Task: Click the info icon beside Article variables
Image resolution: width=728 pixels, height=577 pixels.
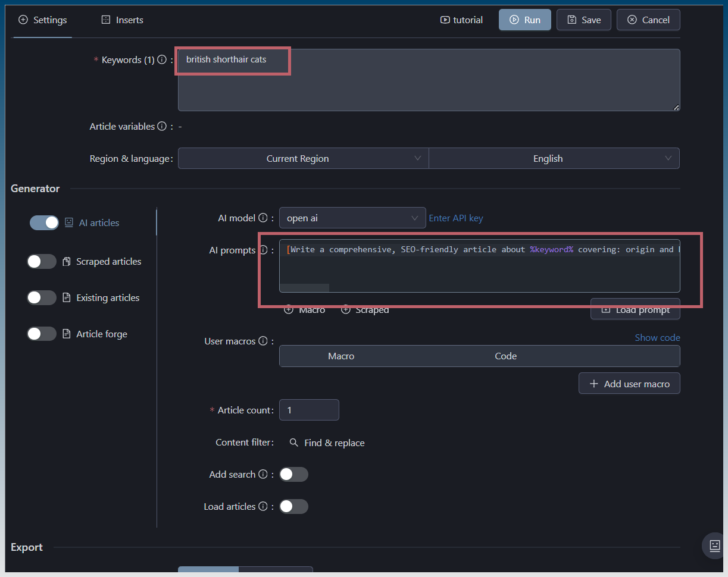Action: pos(161,127)
